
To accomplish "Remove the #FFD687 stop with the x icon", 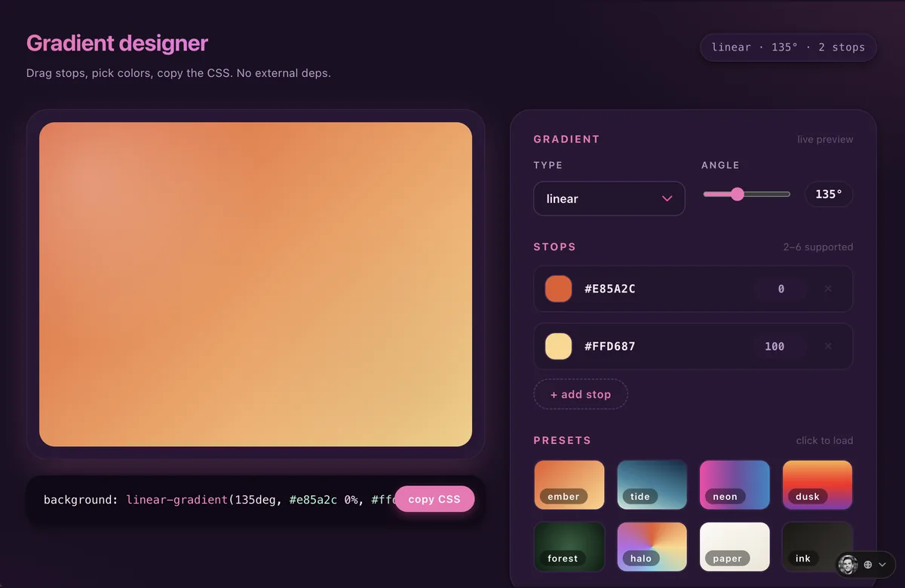I will pyautogui.click(x=828, y=346).
